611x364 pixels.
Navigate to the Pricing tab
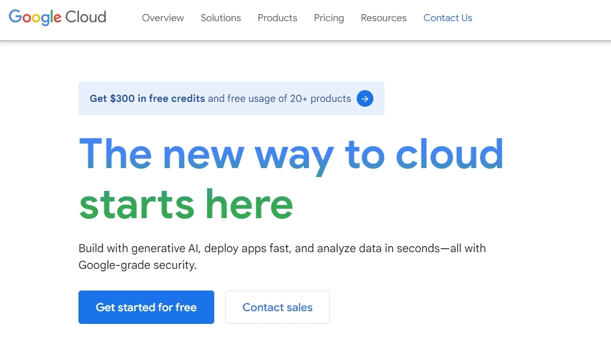[328, 18]
